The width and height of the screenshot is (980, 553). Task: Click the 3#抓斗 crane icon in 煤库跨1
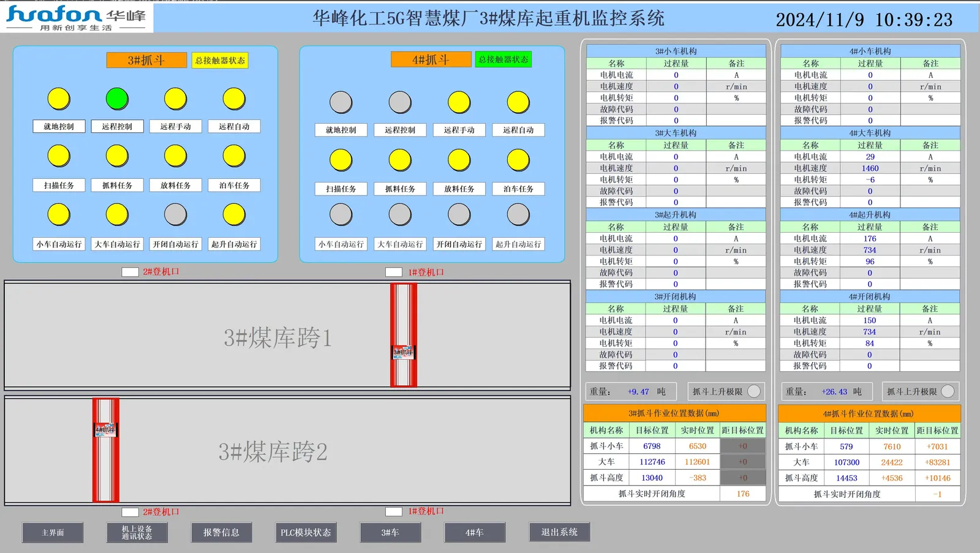coord(404,352)
